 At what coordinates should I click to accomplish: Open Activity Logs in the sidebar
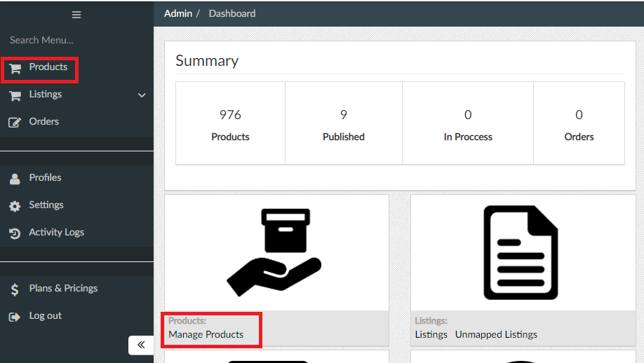[56, 232]
